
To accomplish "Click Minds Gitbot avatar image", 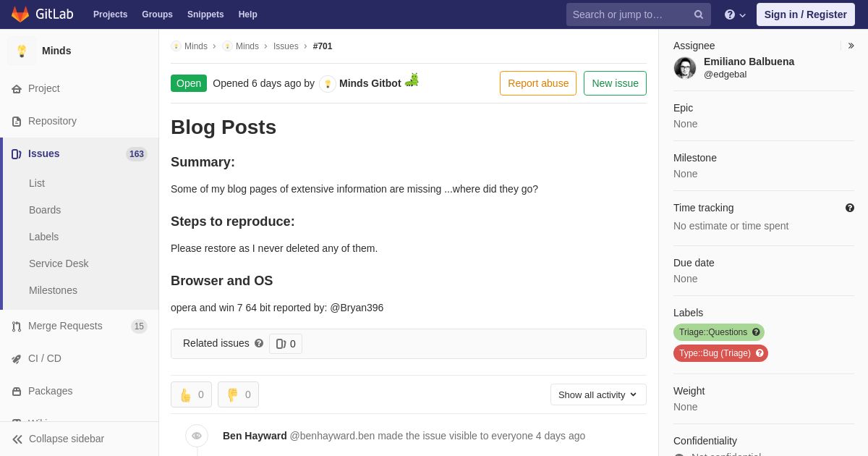I will click(328, 83).
